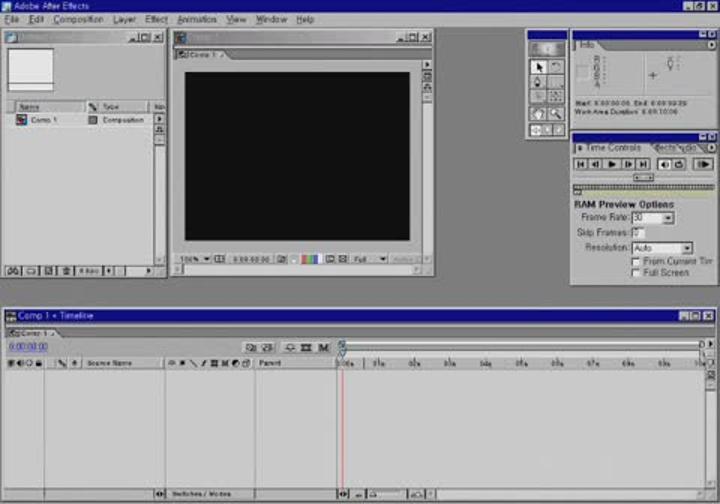Click the first-frame button in Time Controls

[580, 164]
